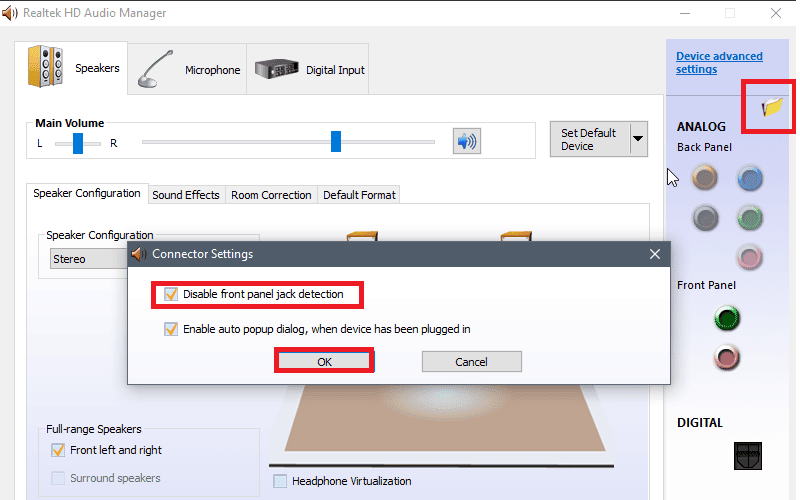800x500 pixels.
Task: Select Speakers tab
Action: pyautogui.click(x=71, y=68)
